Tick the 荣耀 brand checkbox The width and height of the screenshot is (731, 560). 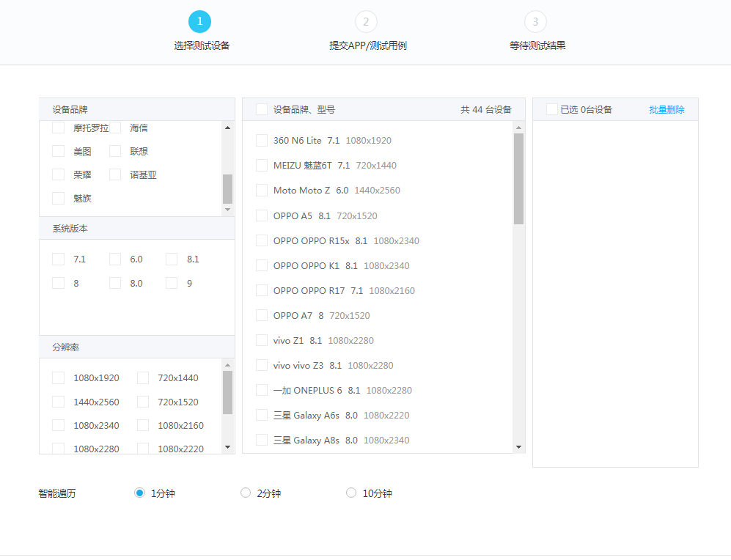(x=58, y=174)
